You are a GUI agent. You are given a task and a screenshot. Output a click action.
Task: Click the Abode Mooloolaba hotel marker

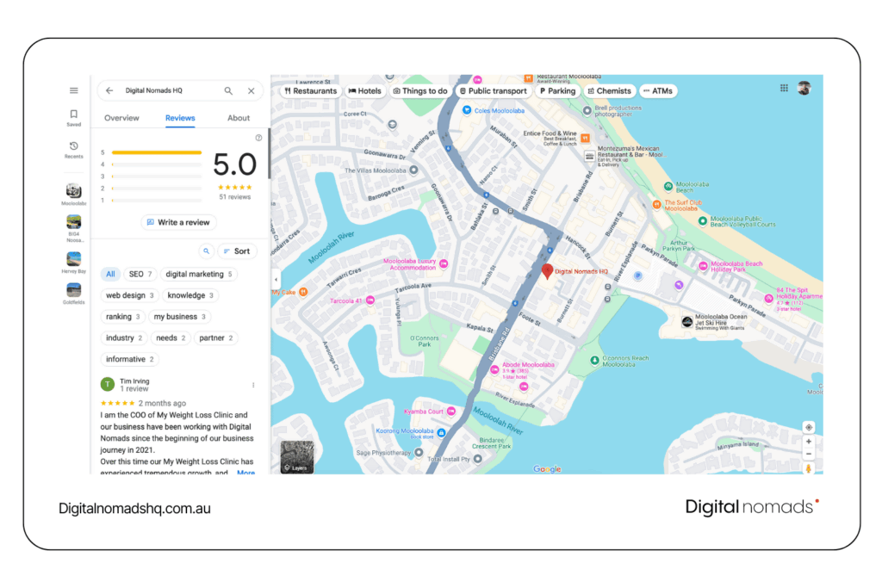pyautogui.click(x=494, y=369)
